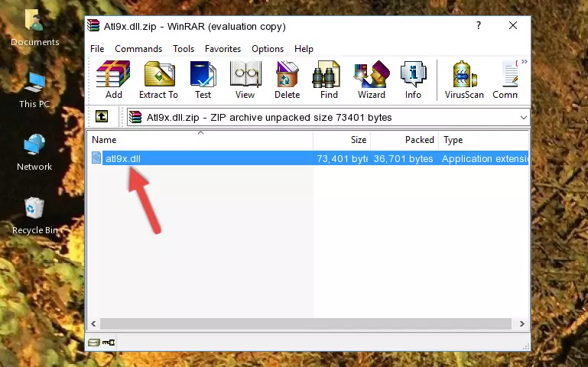Viewport: 588px width, 367px height.
Task: Click the question mark help button
Action: point(479,25)
